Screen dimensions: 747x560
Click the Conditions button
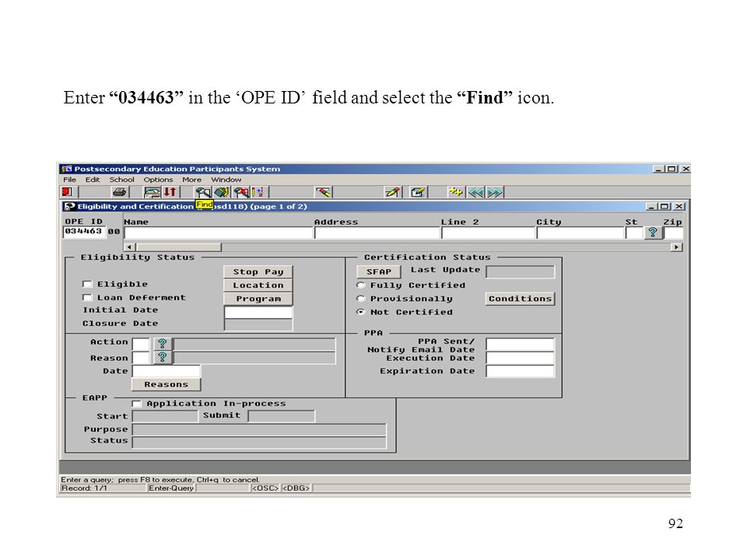pos(521,299)
